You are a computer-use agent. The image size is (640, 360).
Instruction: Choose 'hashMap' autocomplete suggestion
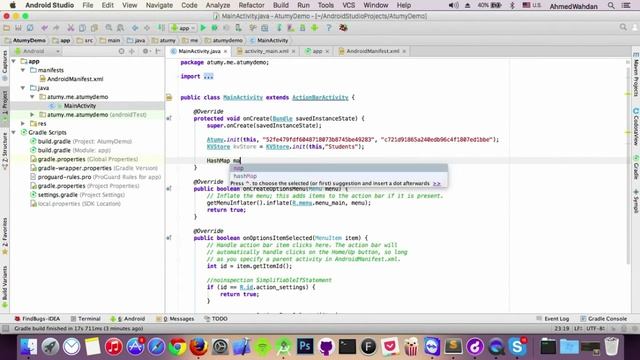pos(338,176)
